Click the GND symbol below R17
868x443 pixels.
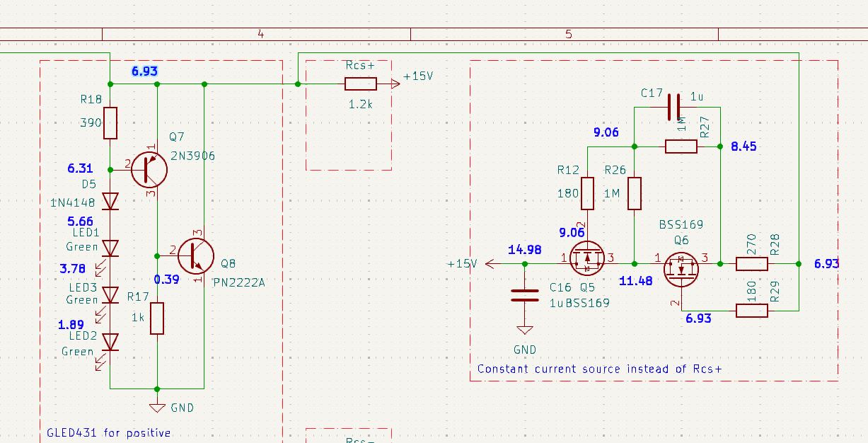(x=157, y=407)
